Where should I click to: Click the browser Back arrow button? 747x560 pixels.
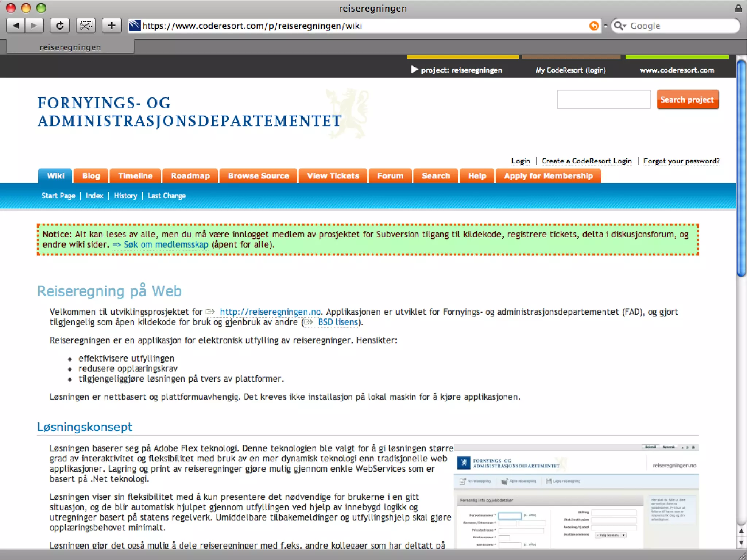point(16,26)
